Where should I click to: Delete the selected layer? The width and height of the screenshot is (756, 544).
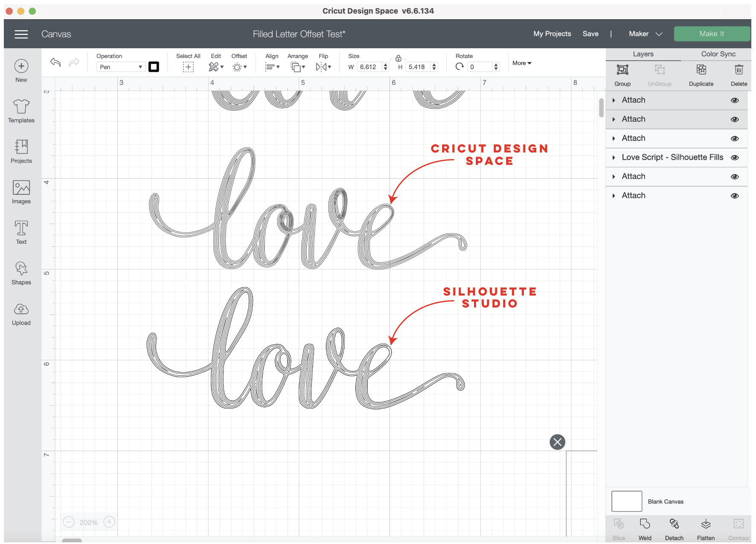point(739,75)
